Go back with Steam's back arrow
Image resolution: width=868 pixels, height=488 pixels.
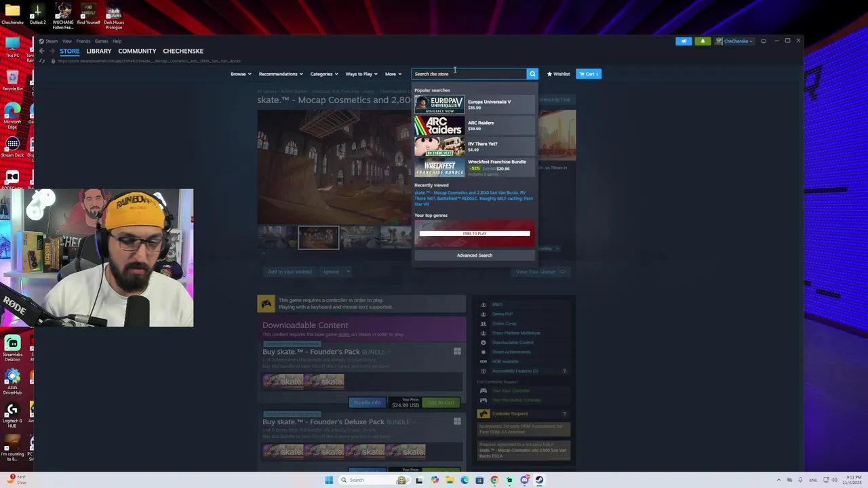41,51
